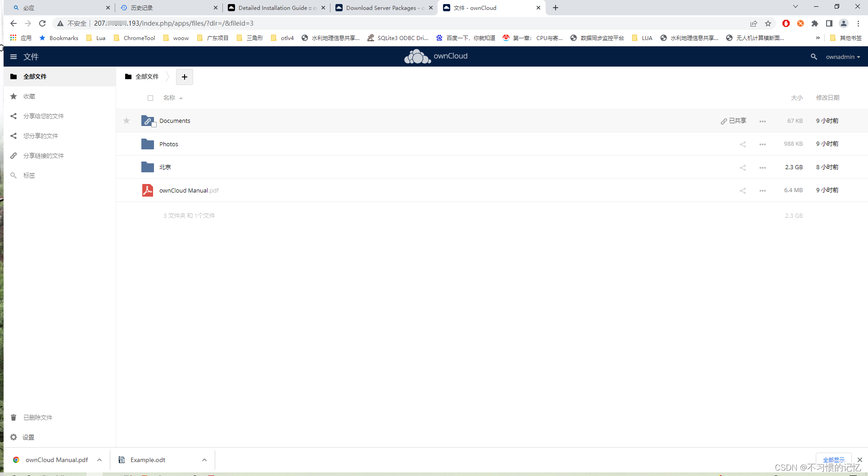This screenshot has height=476, width=868.
Task: Open the browser extensions puzzle icon
Action: coord(815,23)
